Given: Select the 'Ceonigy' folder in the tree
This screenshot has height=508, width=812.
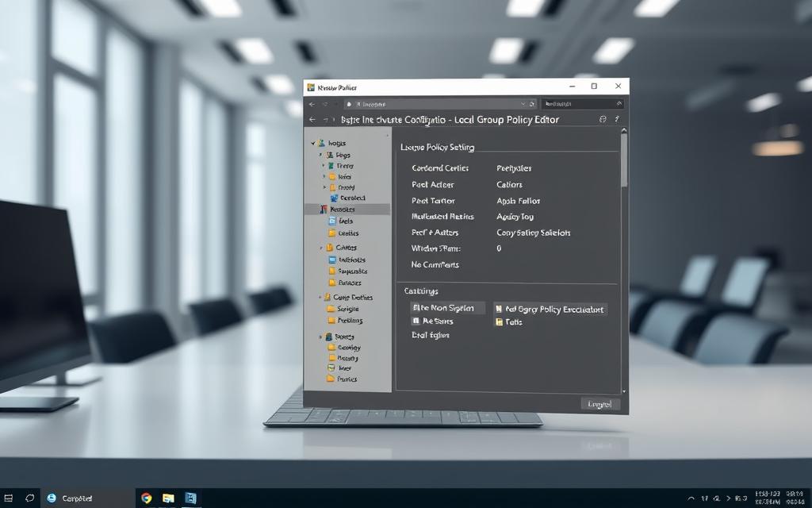Looking at the screenshot, I should (345, 348).
